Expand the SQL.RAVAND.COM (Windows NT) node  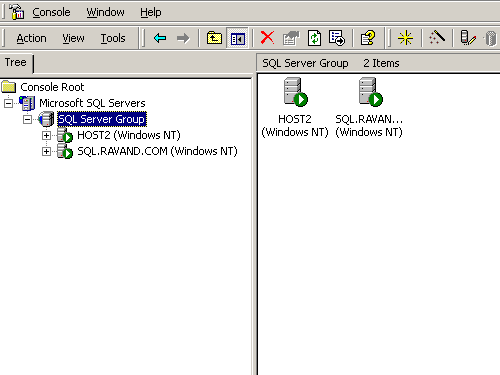[x=46, y=151]
